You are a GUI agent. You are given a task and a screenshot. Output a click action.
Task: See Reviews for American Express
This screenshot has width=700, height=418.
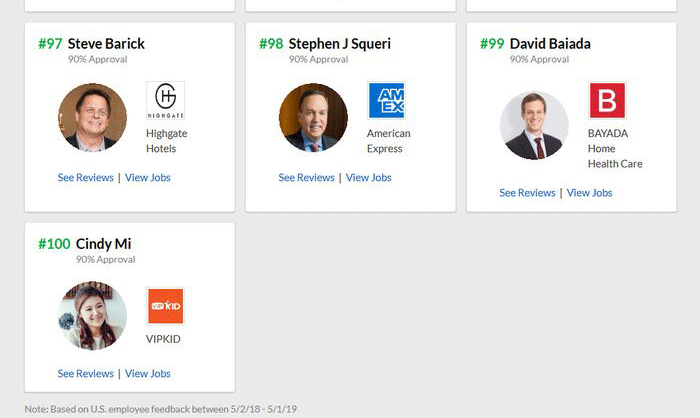(307, 178)
